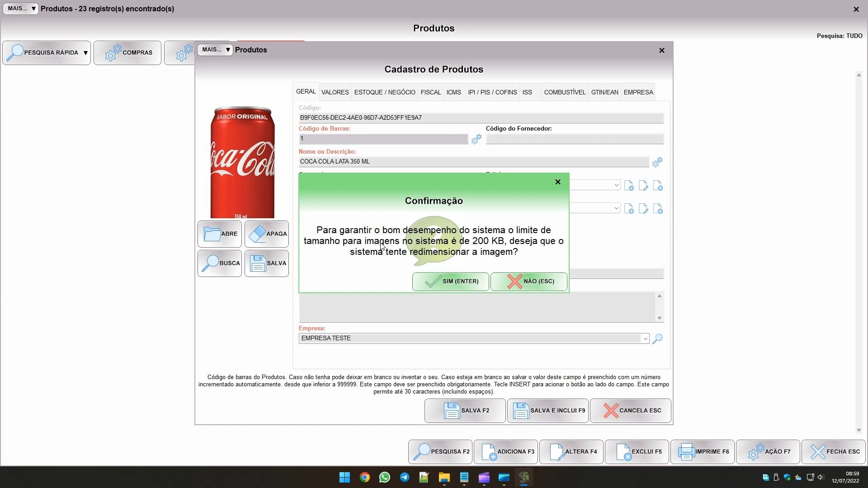Open the GTIN/EAN tab
868x488 pixels.
click(x=604, y=92)
